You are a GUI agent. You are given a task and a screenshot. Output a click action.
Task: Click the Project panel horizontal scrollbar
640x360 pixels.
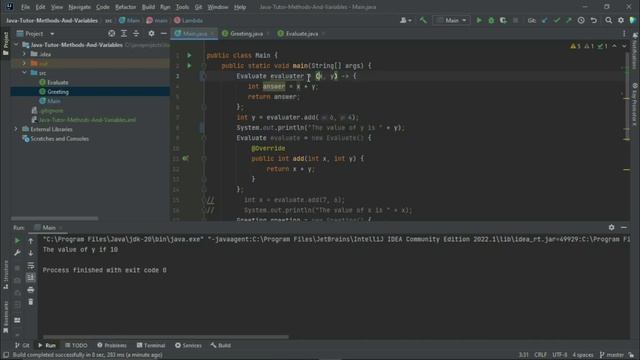coord(54,218)
